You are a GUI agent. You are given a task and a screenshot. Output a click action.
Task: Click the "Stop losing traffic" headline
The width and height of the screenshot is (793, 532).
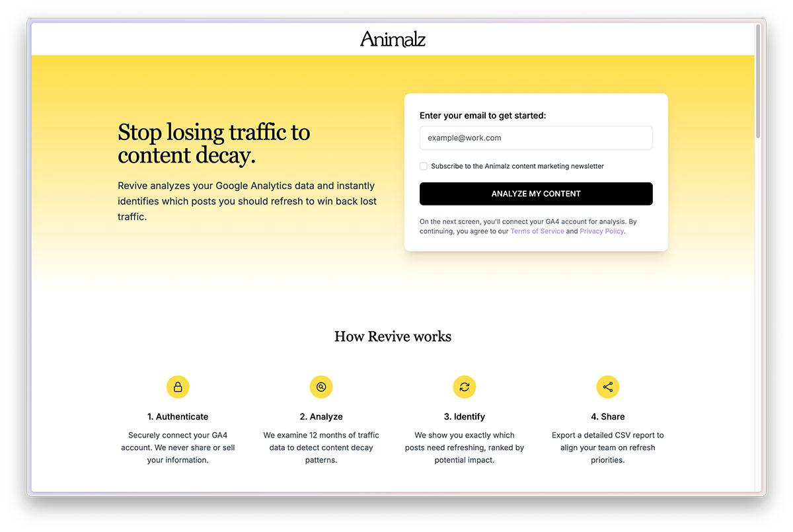213,143
